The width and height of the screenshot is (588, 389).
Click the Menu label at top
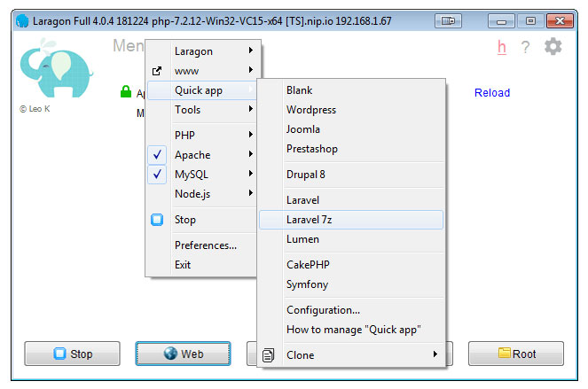click(129, 46)
